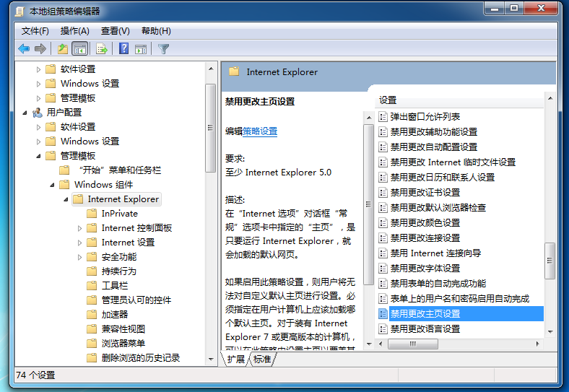
Task: Click the policy icon beside 禁用更改语言设置
Action: click(383, 329)
